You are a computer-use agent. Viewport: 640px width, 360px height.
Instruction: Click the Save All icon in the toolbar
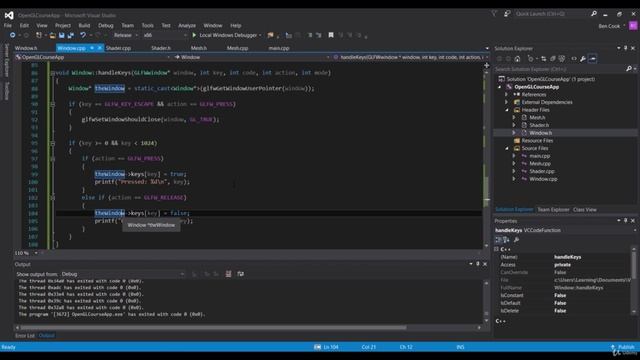71,36
